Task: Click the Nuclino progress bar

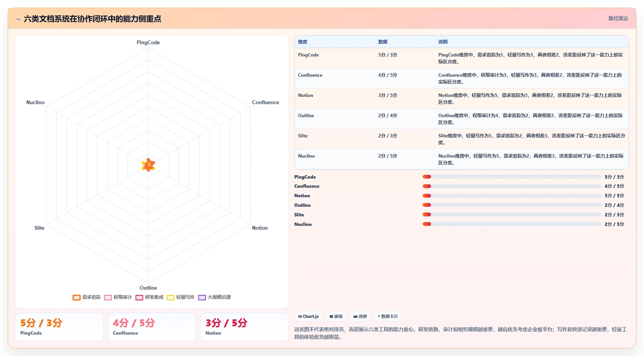Action: [512, 224]
